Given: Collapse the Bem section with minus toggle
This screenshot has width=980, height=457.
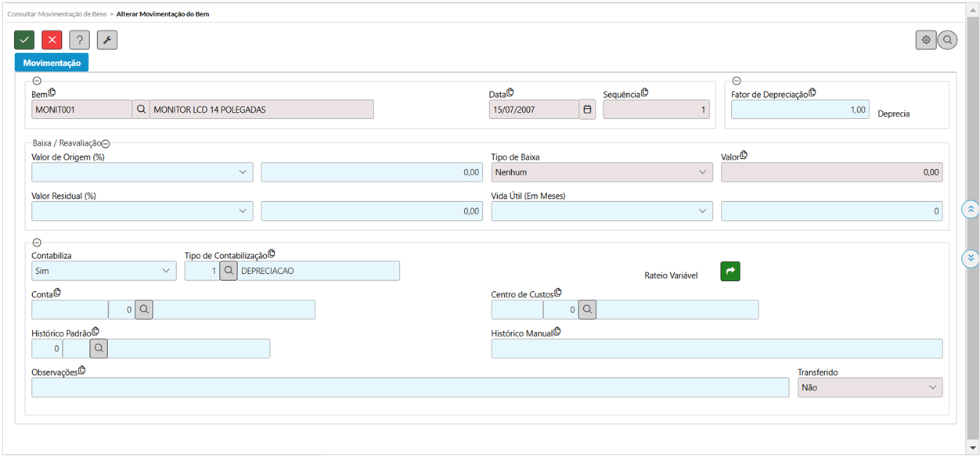Looking at the screenshot, I should tap(37, 81).
